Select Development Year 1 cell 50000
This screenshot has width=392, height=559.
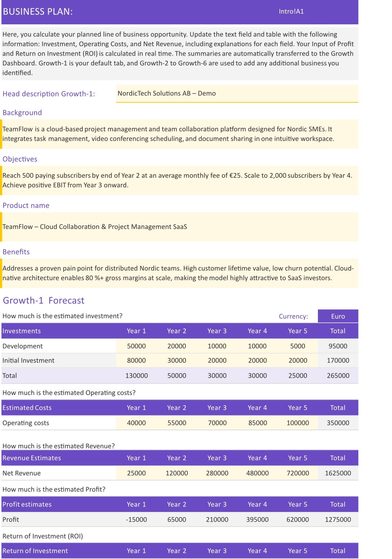click(136, 346)
